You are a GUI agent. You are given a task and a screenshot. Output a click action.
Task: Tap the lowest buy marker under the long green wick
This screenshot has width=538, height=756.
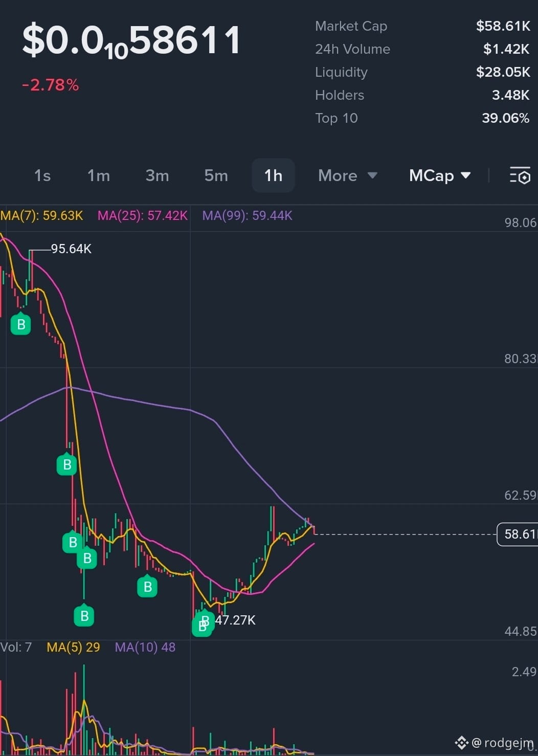[x=84, y=615]
